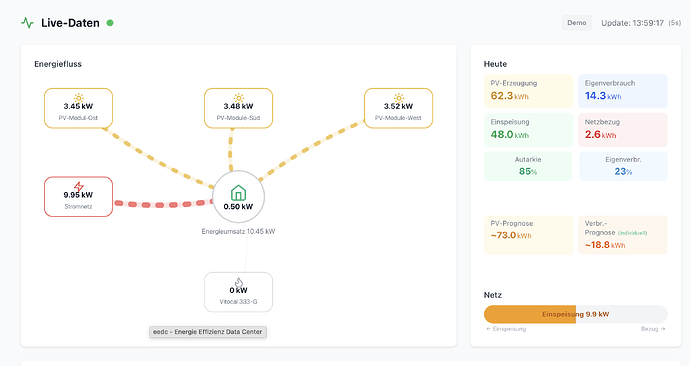The image size is (690, 366).
Task: Click the sun icon in PV-Modul-Ost node
Action: click(78, 98)
